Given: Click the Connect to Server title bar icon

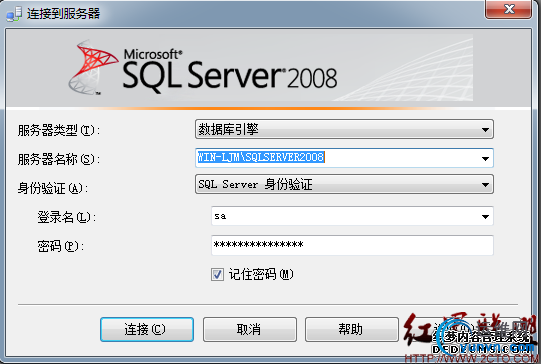Looking at the screenshot, I should click(14, 14).
